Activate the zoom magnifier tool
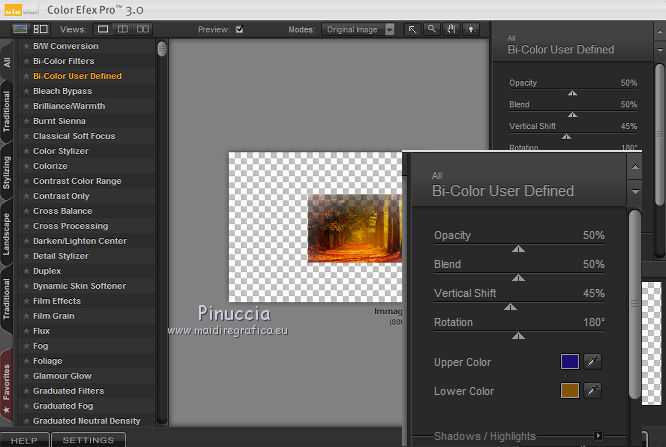 (432, 30)
